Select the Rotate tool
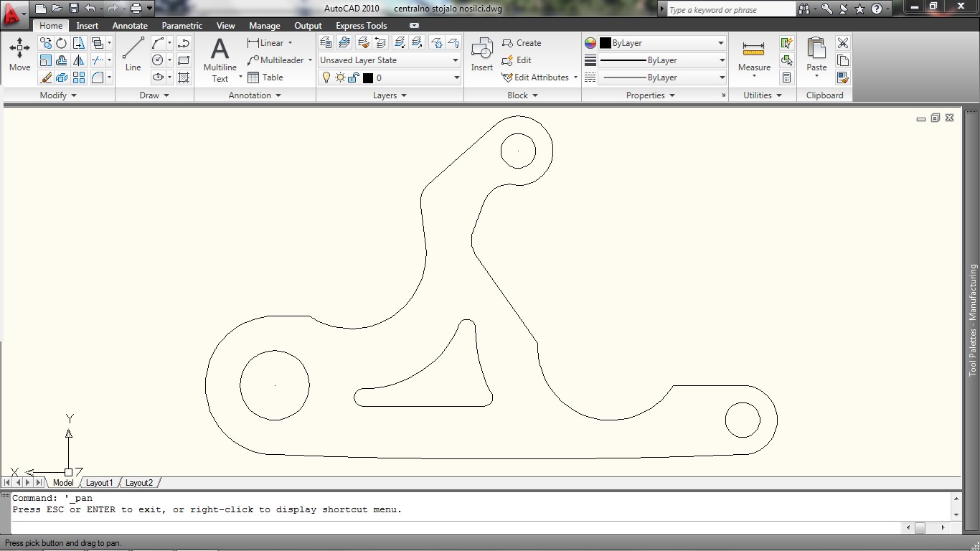Screen dimensions: 980x551 coord(62,43)
